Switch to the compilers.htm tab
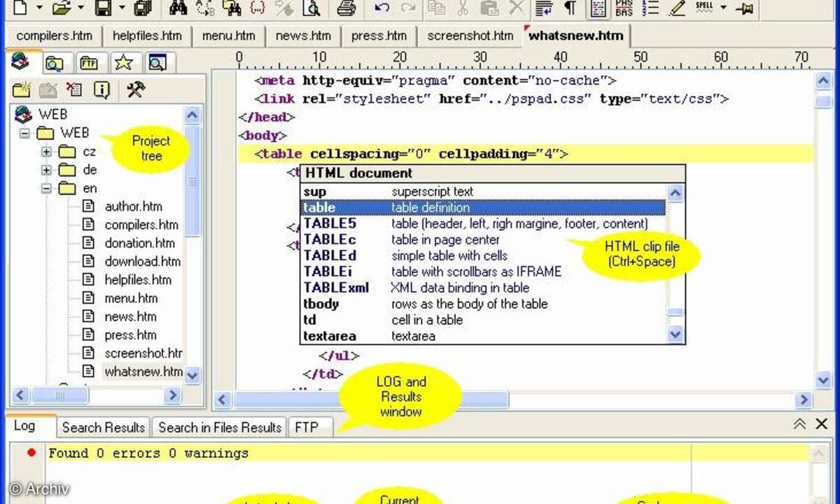This screenshot has height=504, width=840. [55, 36]
